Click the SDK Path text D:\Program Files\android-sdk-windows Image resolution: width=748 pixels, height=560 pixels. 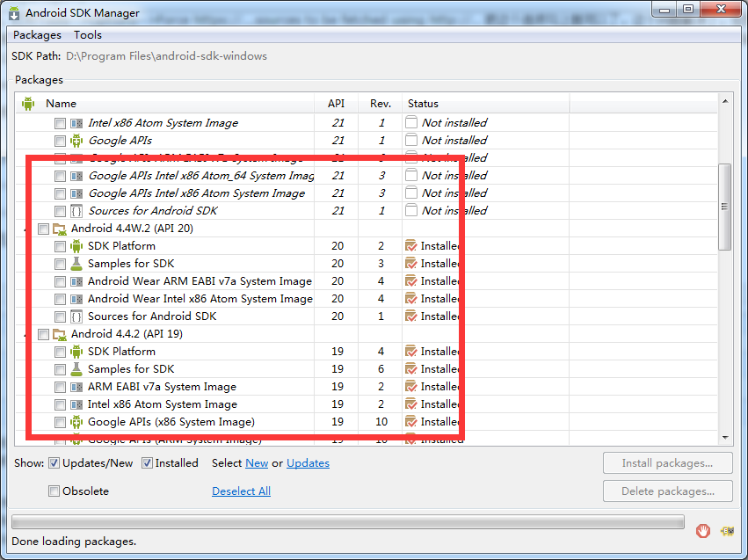[166, 56]
